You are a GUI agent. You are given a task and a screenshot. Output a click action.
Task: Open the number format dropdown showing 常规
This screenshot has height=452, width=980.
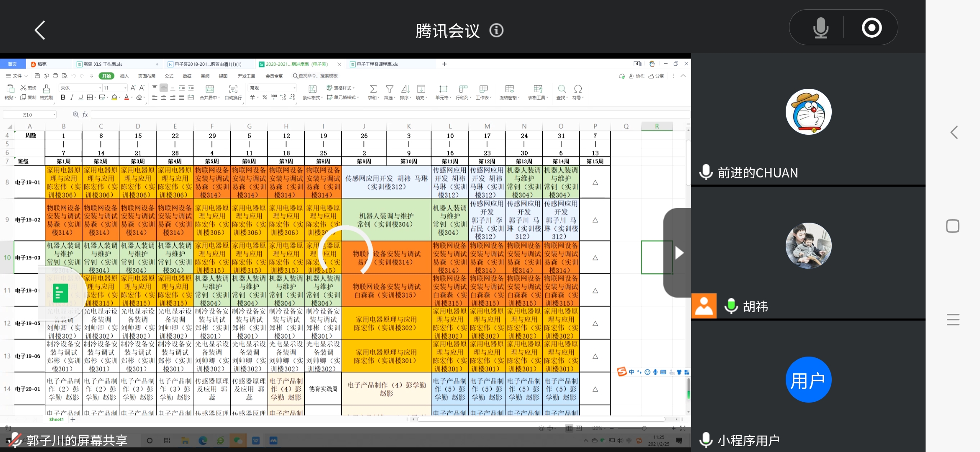[294, 88]
